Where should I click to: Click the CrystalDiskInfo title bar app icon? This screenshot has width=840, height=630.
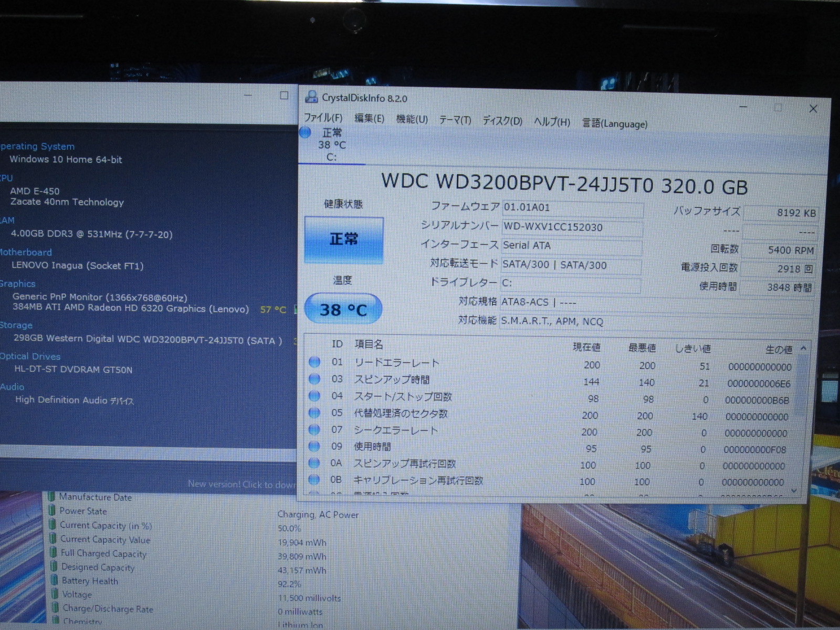pyautogui.click(x=311, y=97)
